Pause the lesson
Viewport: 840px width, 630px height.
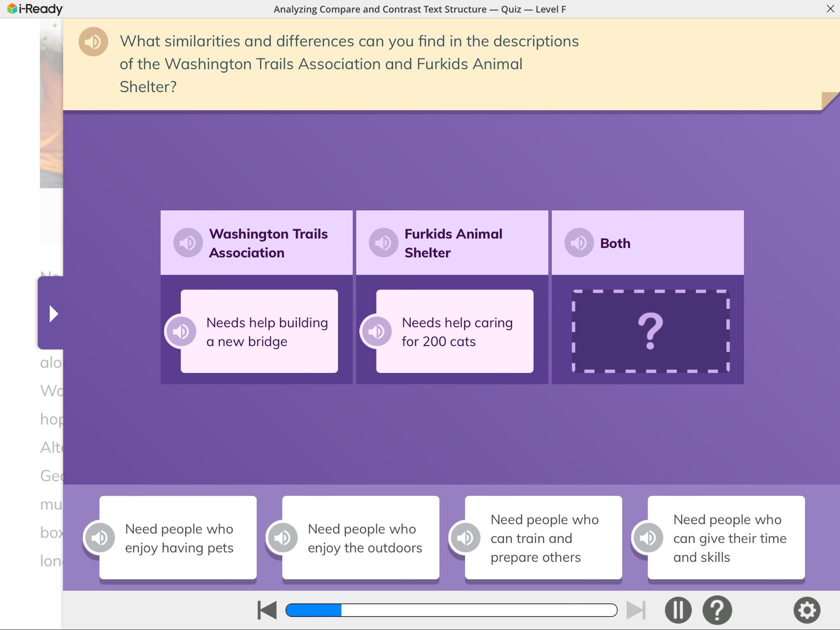pyautogui.click(x=678, y=610)
